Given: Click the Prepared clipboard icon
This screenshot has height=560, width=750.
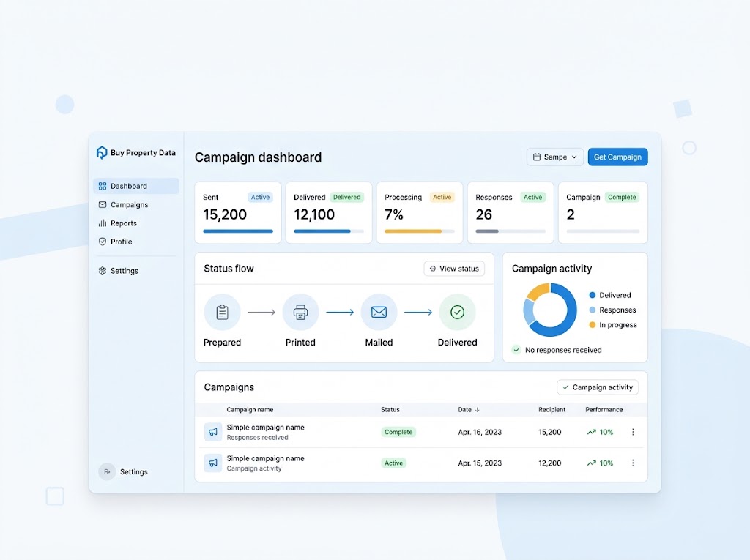Looking at the screenshot, I should click(222, 313).
